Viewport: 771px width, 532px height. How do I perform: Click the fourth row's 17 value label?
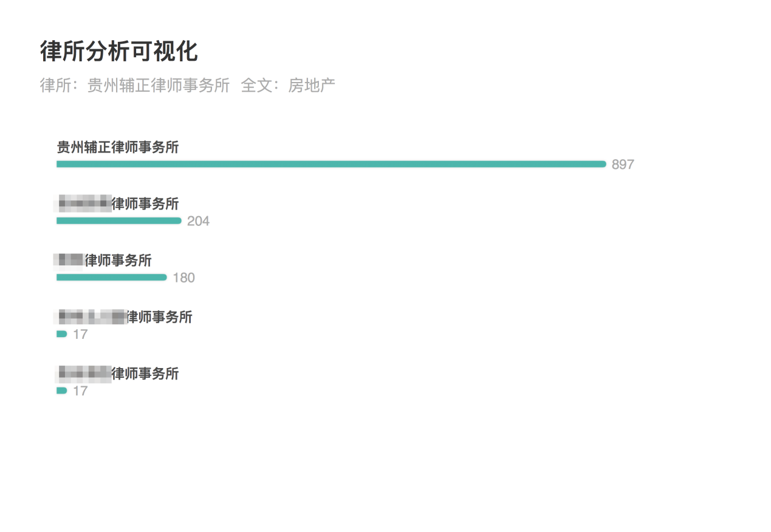pyautogui.click(x=80, y=335)
